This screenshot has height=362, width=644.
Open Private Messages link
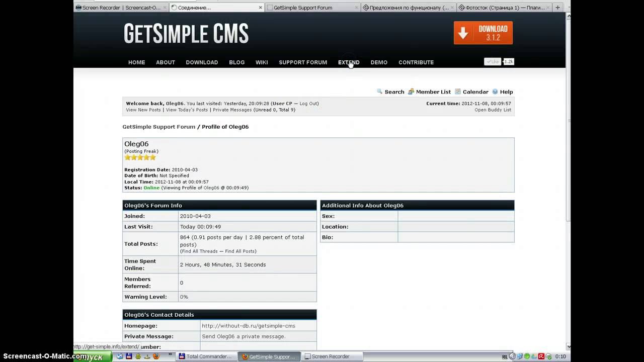tap(232, 110)
